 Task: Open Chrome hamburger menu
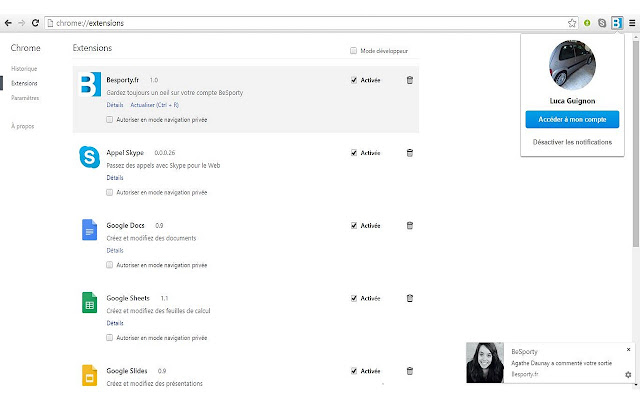632,23
